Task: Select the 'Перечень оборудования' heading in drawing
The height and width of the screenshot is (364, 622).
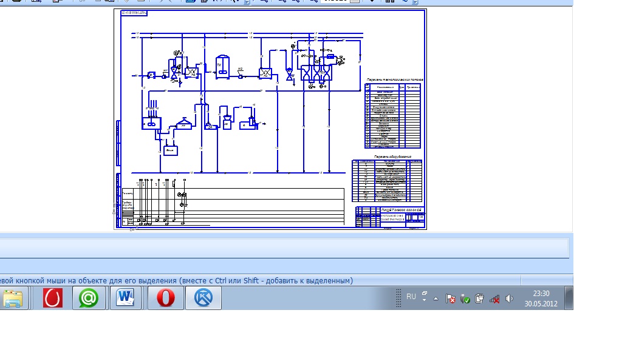Action: click(x=392, y=157)
